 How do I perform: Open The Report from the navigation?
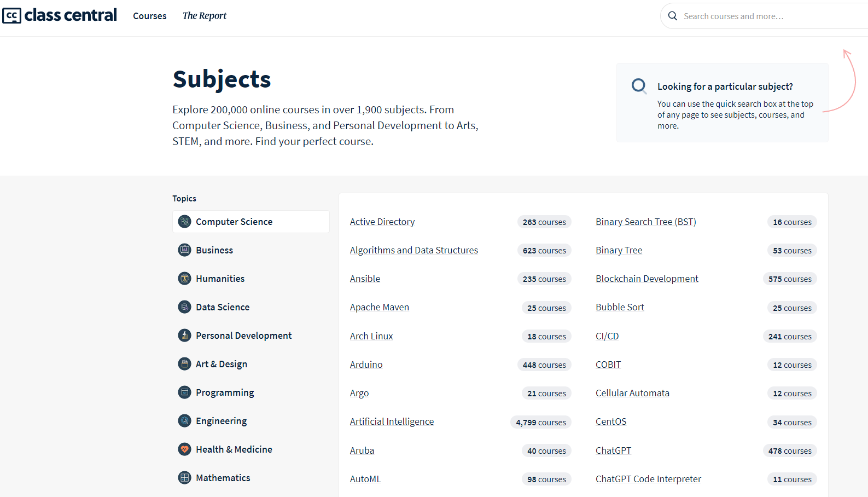pos(204,16)
